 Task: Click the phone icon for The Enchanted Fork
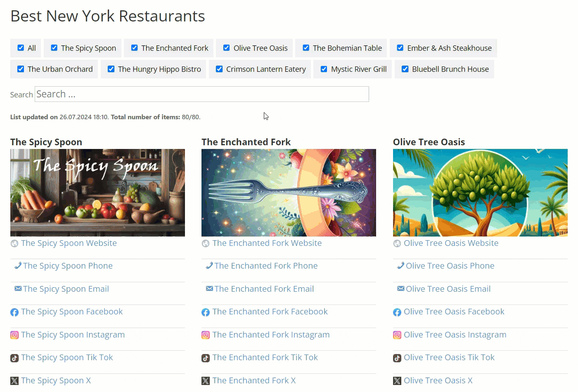[209, 266]
